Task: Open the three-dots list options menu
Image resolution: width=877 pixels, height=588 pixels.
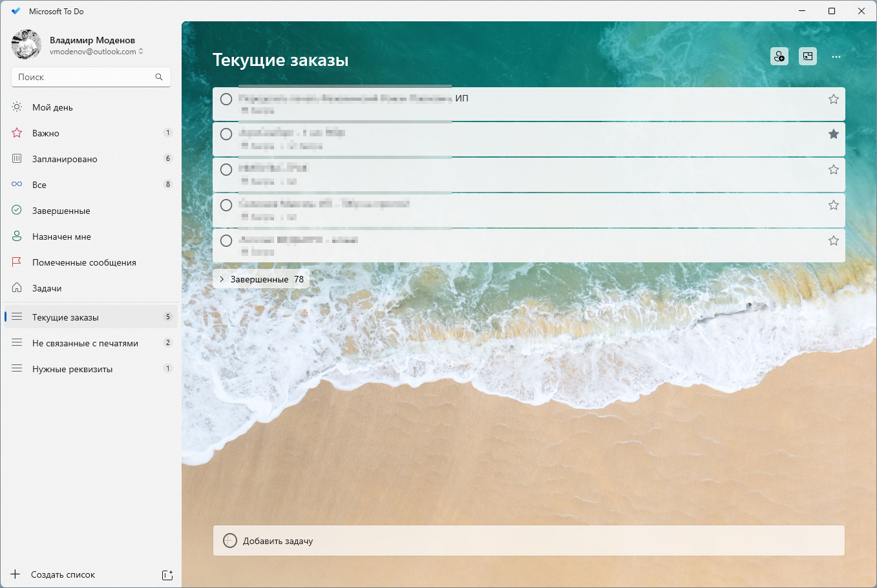Action: [836, 57]
